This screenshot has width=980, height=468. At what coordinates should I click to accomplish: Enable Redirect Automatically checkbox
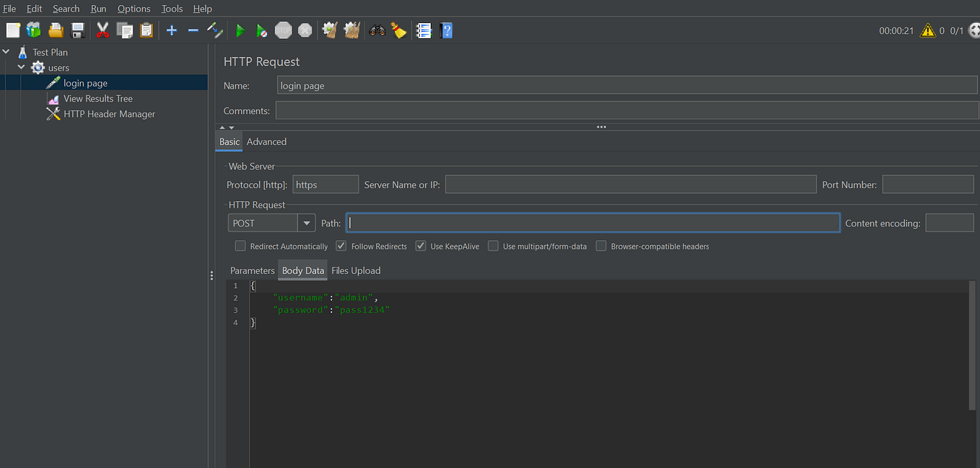pyautogui.click(x=240, y=246)
